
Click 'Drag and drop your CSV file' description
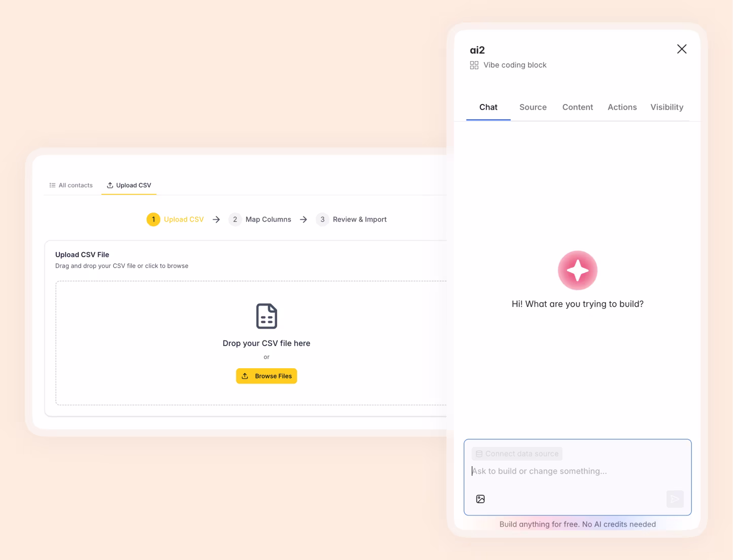122,266
